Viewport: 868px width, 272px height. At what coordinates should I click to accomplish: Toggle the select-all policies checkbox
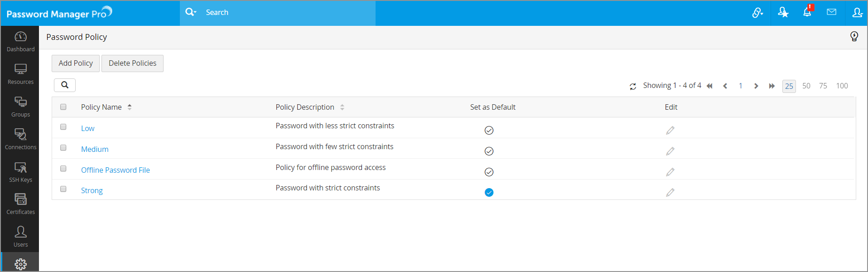click(x=63, y=107)
